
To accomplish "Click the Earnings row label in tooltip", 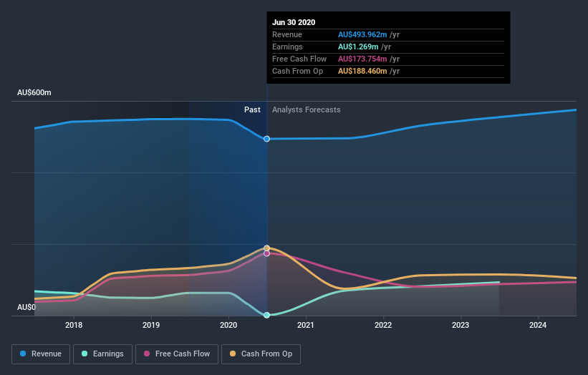I will pyautogui.click(x=287, y=47).
